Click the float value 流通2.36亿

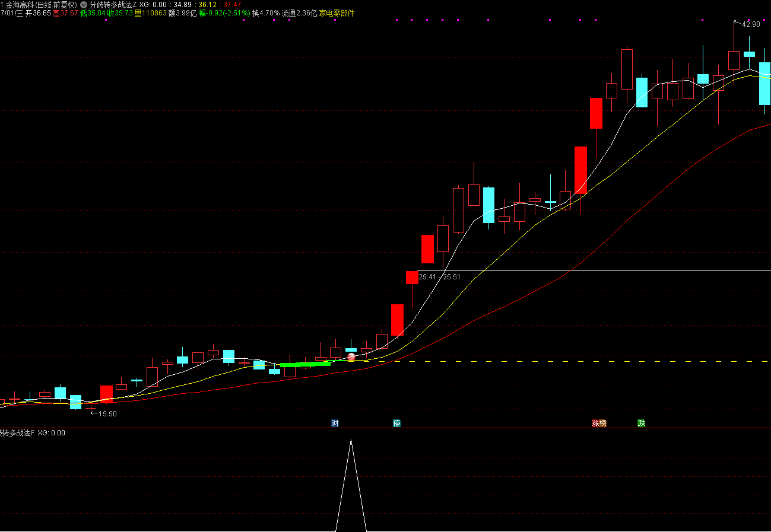(299, 13)
